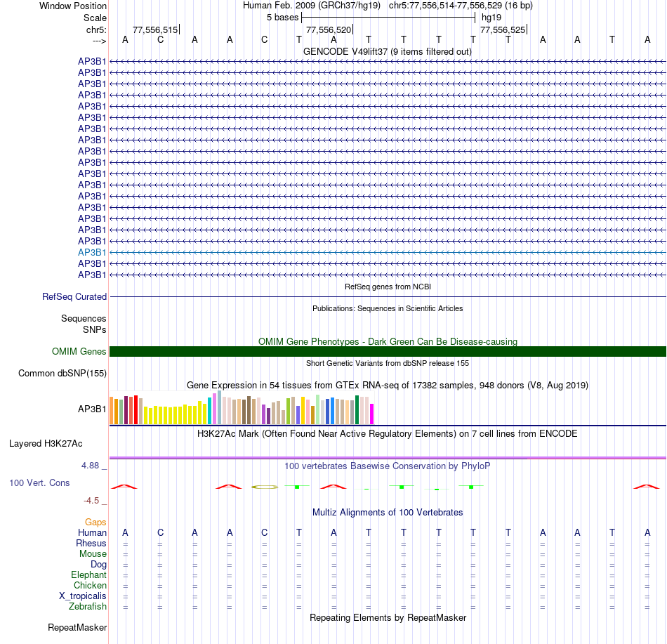Click the 5 bases scale bar label

coord(283,18)
